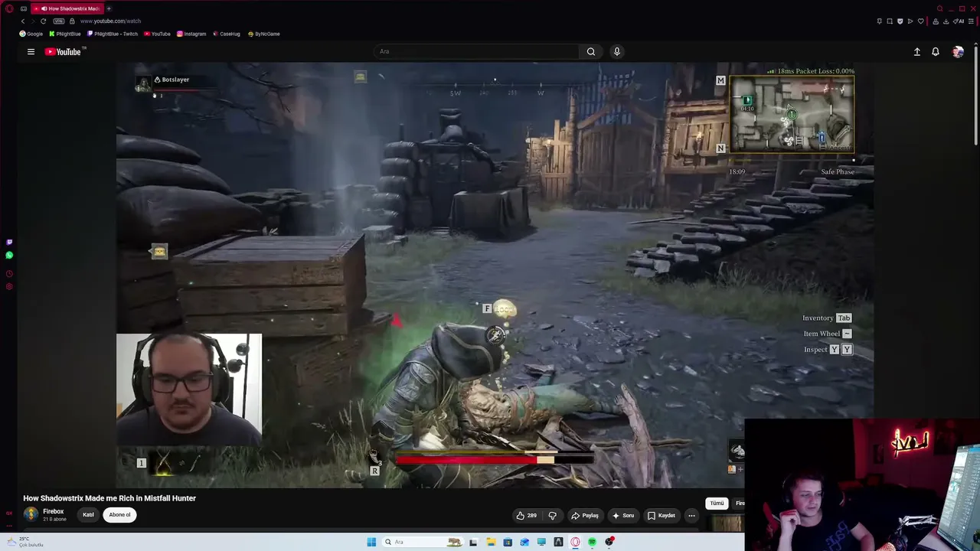This screenshot has width=980, height=551.
Task: Select the How Shadowstrix Made tab
Action: pyautogui.click(x=69, y=8)
